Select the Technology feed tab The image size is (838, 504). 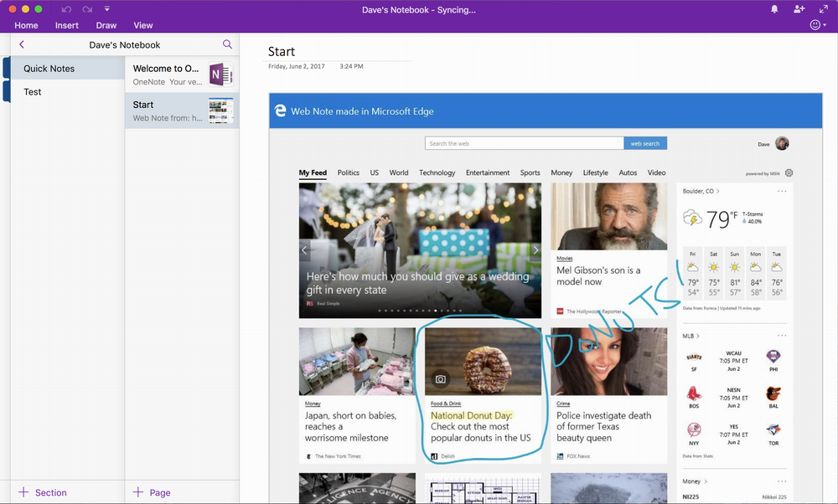(437, 173)
